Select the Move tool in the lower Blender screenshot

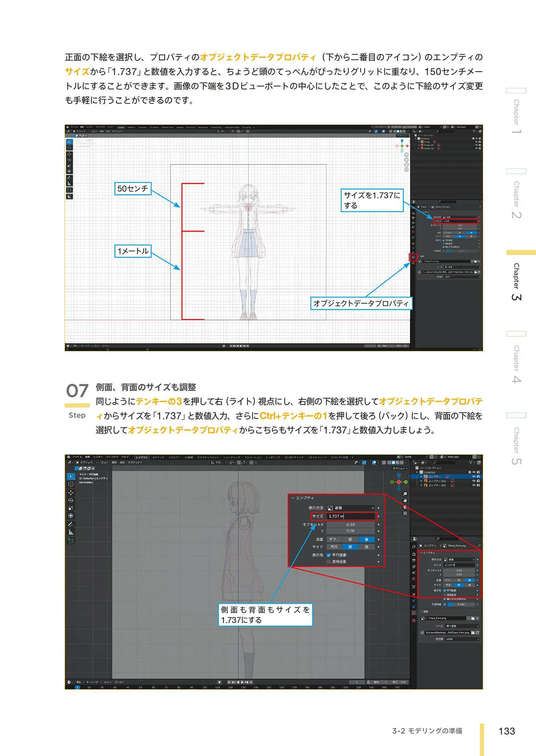71,492
